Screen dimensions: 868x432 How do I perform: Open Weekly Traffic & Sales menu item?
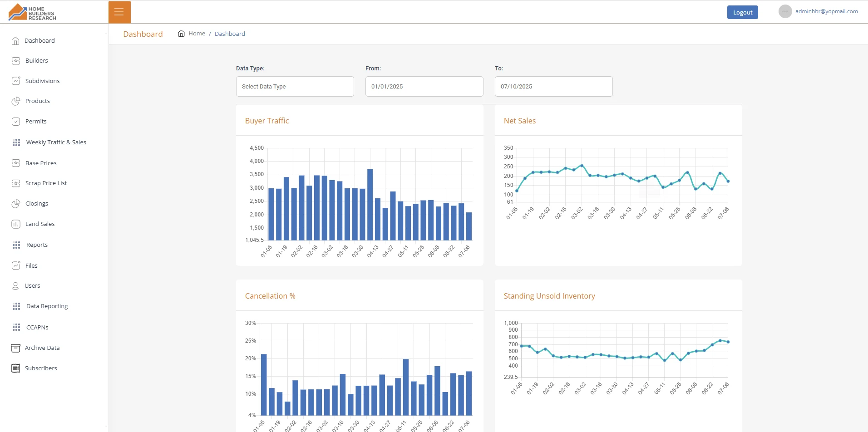[x=56, y=142]
